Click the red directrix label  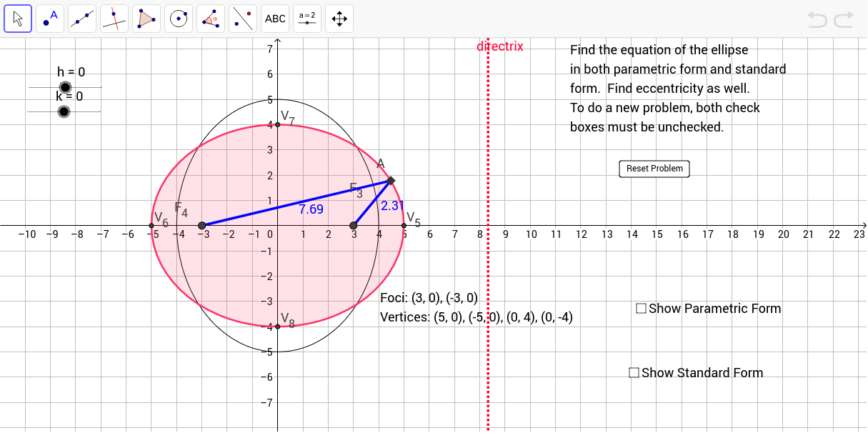500,46
